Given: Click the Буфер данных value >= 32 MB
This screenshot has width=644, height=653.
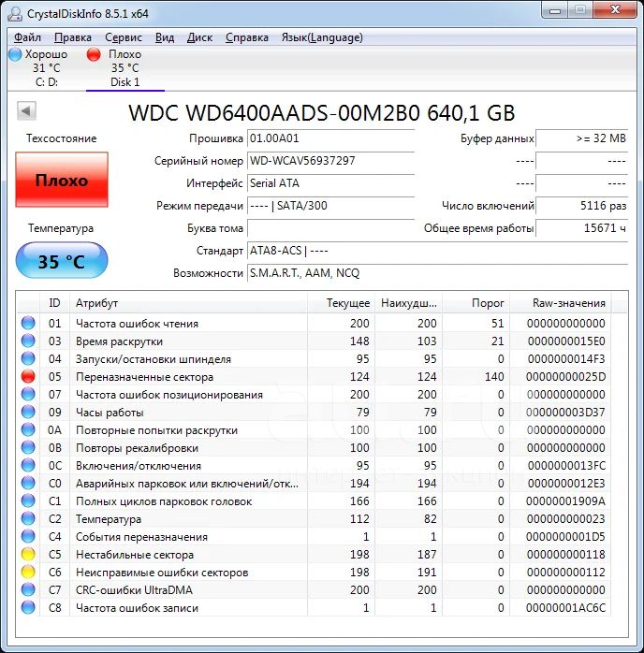Looking at the screenshot, I should point(581,138).
